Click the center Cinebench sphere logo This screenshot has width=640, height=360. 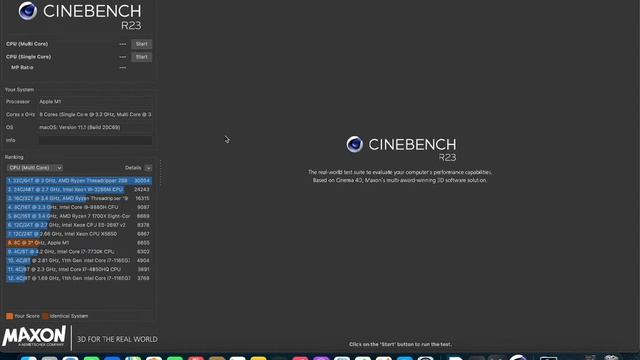point(354,144)
